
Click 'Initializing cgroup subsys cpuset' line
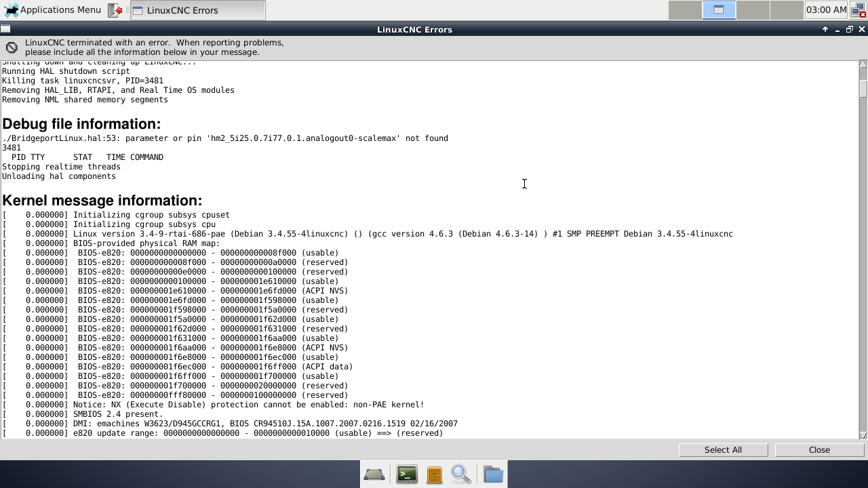pyautogui.click(x=116, y=215)
